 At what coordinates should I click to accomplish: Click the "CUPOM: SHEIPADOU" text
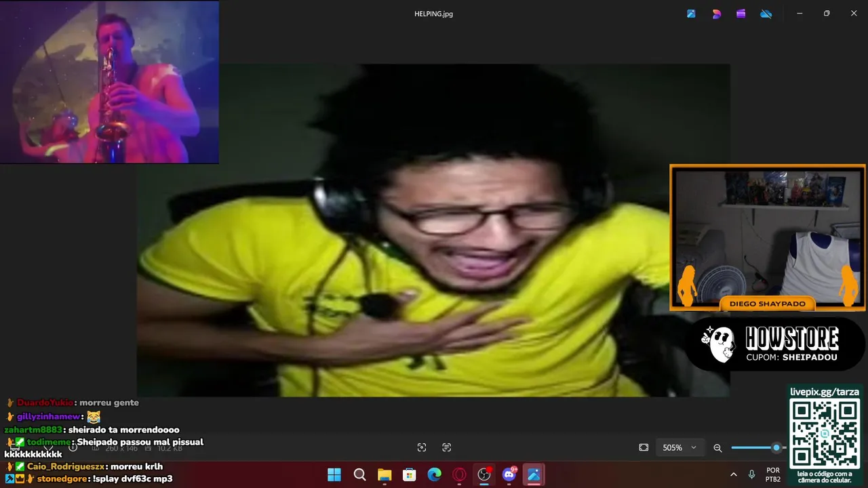click(x=791, y=357)
